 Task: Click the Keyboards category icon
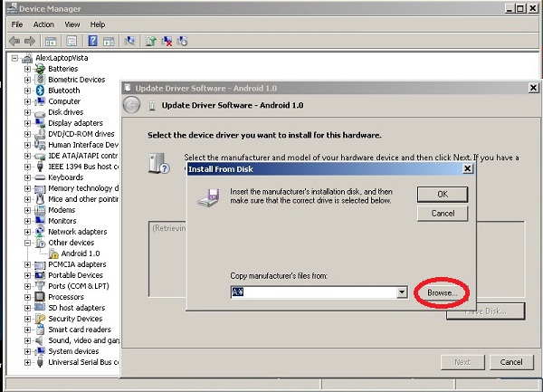point(40,177)
